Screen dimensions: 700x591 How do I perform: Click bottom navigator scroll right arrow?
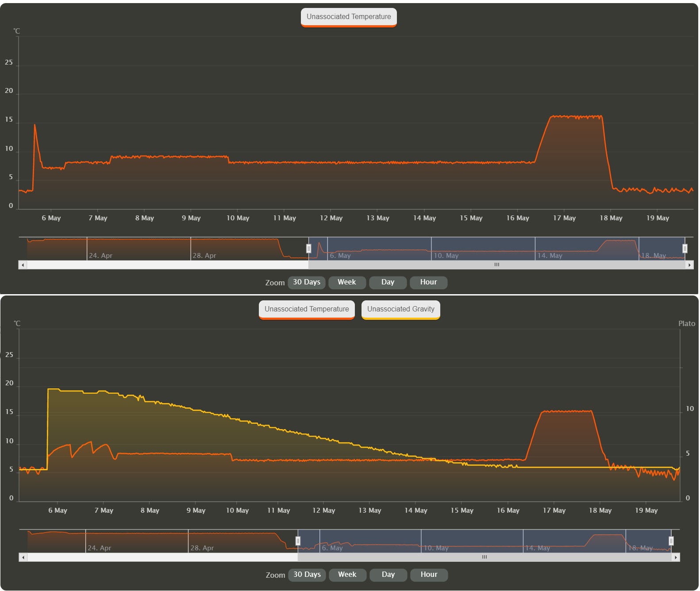coord(675,557)
